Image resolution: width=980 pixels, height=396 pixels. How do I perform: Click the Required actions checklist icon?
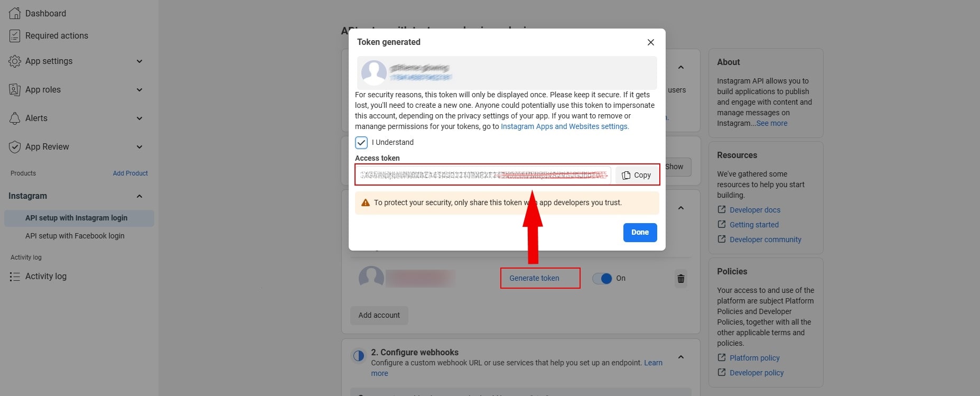pyautogui.click(x=15, y=35)
